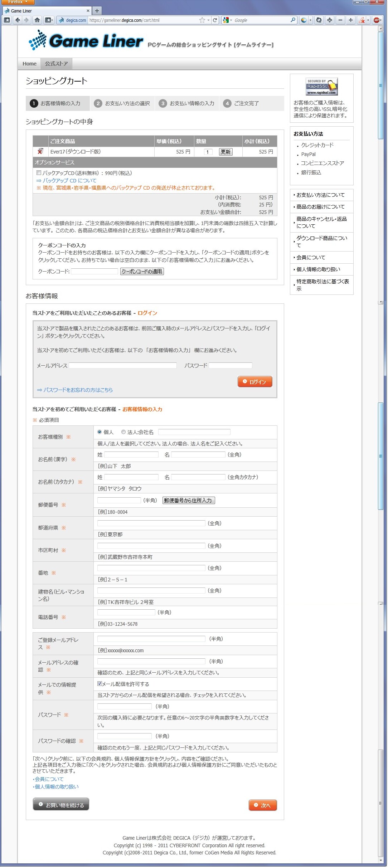Click the browser vertical scrollbar

tap(380, 444)
